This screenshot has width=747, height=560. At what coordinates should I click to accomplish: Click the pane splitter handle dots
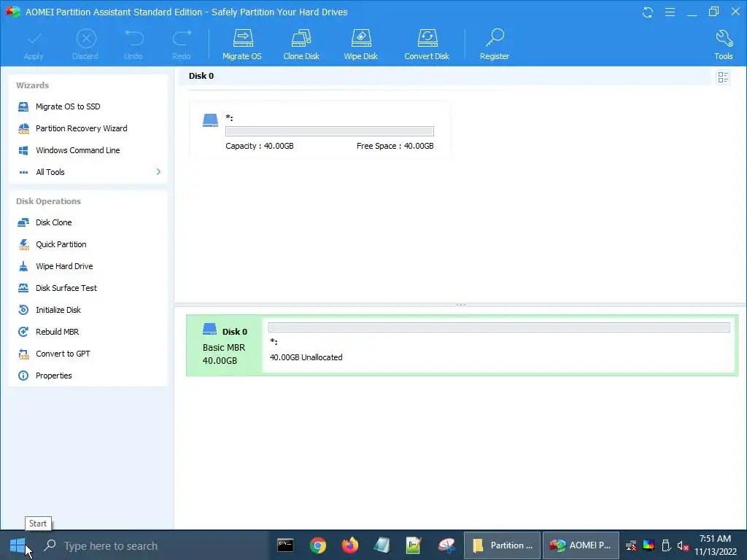pyautogui.click(x=461, y=305)
